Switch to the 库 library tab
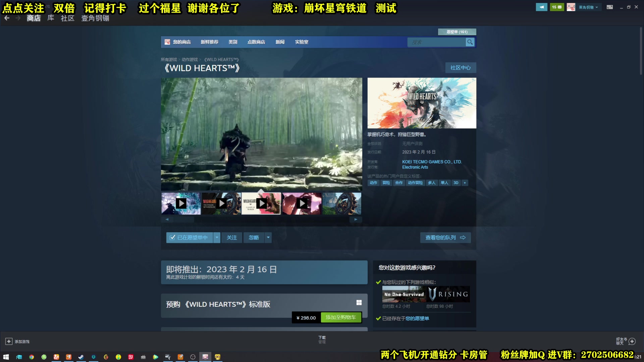 pyautogui.click(x=50, y=18)
